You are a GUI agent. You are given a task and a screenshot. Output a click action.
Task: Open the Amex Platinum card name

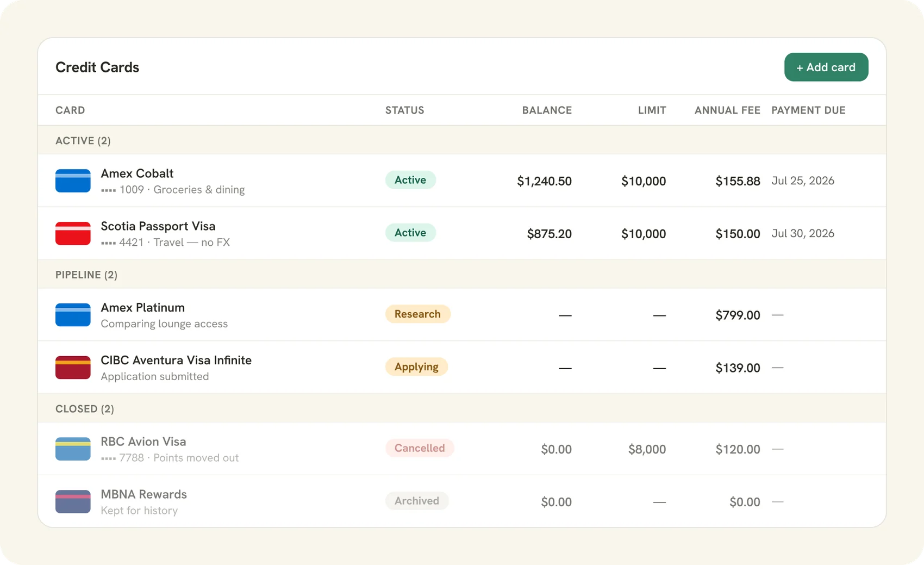coord(142,308)
